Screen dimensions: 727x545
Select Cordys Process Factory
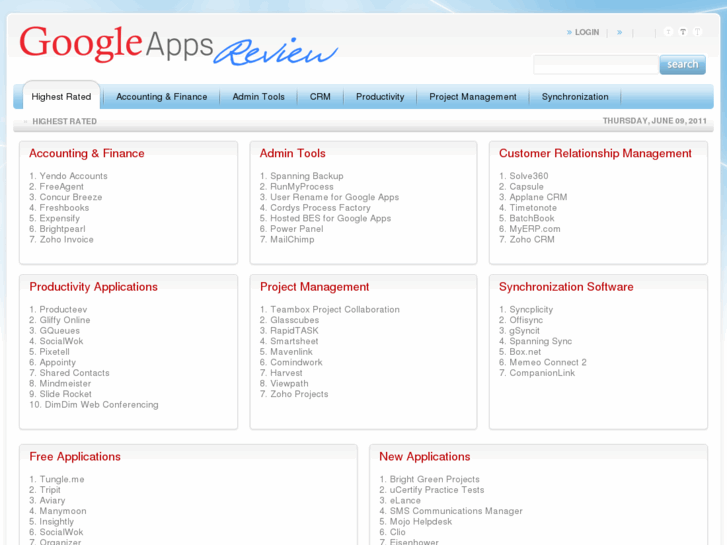coord(320,208)
